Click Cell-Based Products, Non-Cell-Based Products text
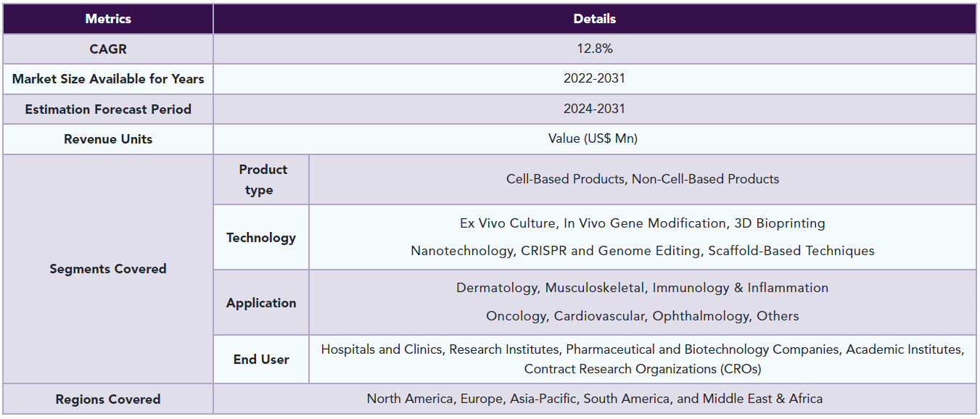This screenshot has height=419, width=980. coord(643,179)
